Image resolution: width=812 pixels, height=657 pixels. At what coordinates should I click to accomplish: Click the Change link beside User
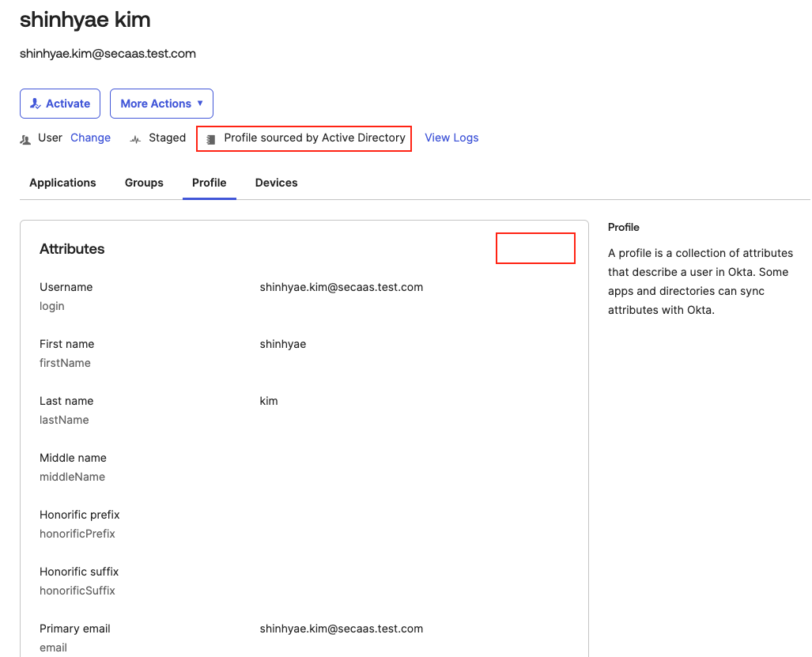[90, 138]
